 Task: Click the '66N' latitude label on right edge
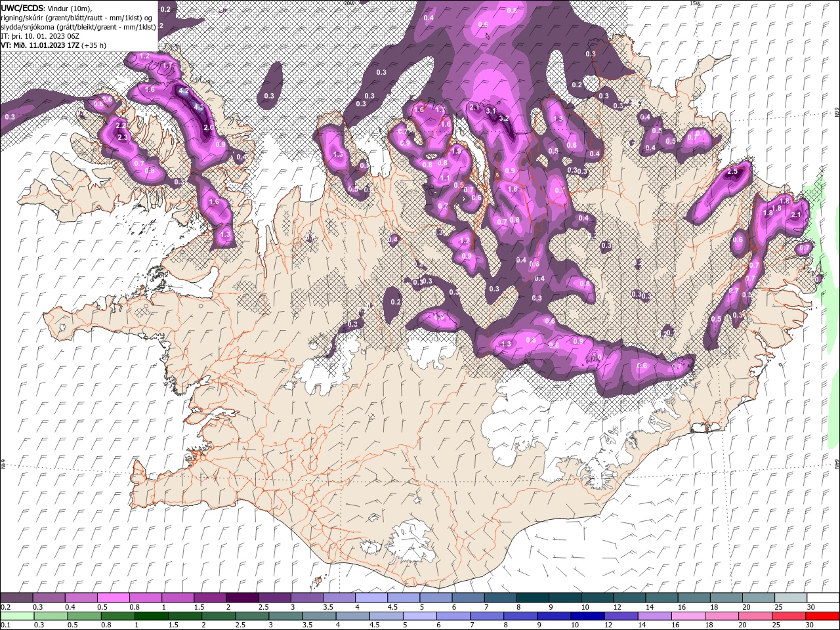coord(837,112)
